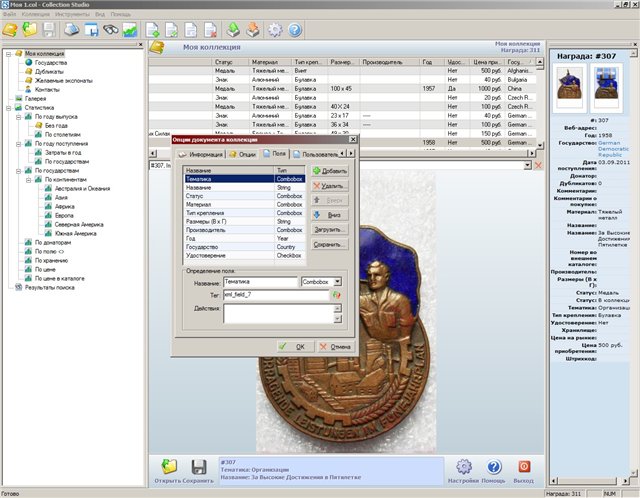Open the Инструменты menu
The image size is (640, 498).
(x=72, y=14)
